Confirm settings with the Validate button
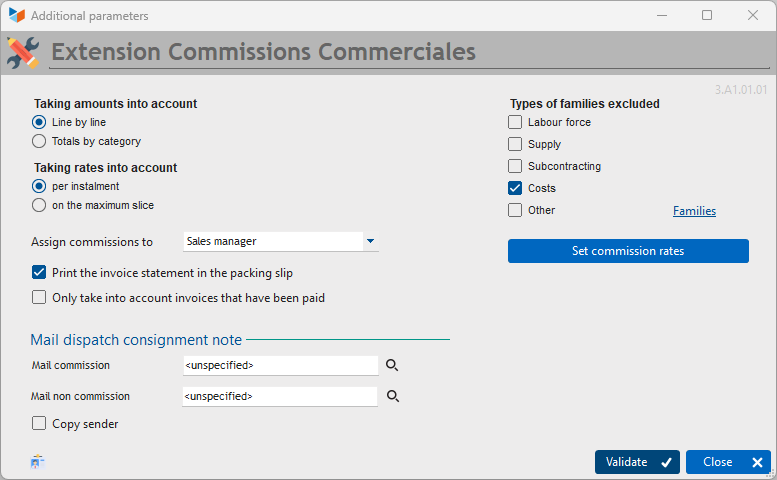The height and width of the screenshot is (480, 777). [637, 462]
